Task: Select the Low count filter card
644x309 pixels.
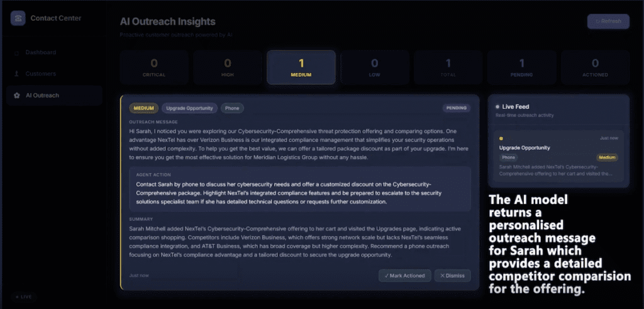Action: click(375, 68)
